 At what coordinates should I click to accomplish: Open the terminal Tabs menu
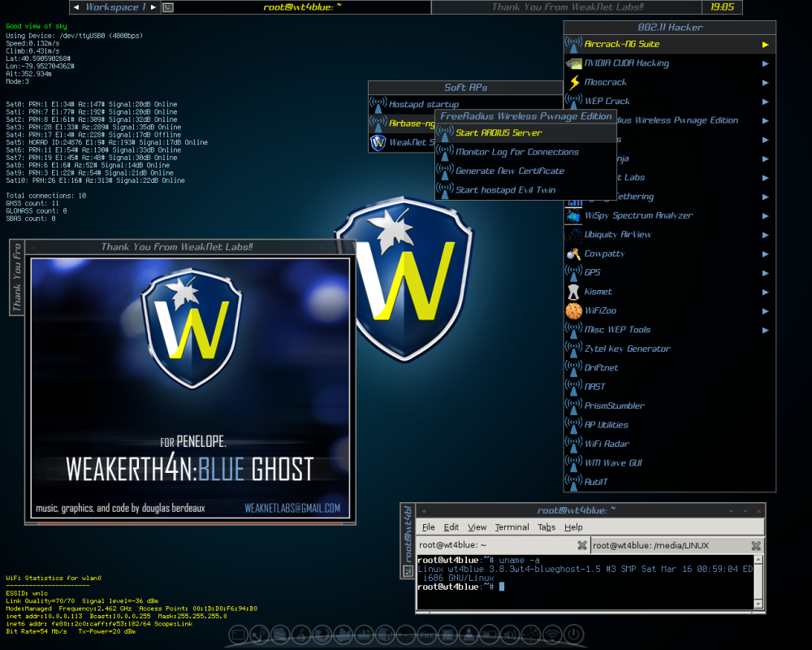[546, 527]
